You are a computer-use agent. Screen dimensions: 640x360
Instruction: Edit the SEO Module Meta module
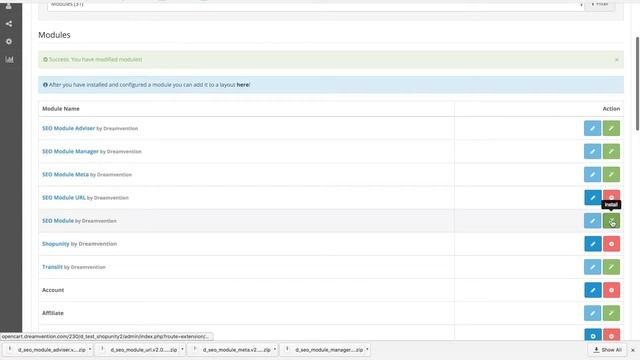point(592,174)
